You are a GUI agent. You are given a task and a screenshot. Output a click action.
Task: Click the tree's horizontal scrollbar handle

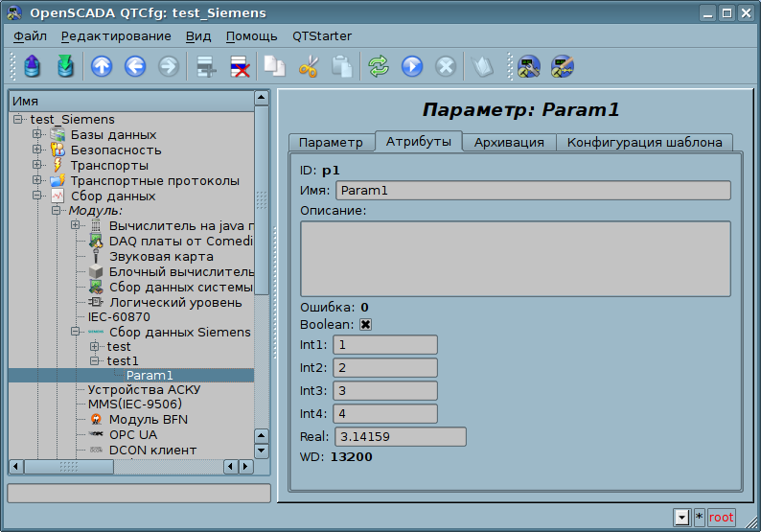point(67,466)
